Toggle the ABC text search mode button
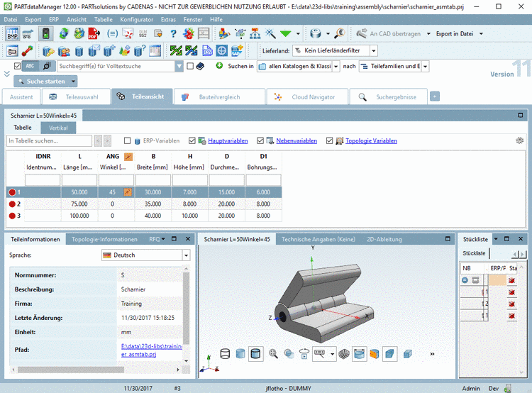Viewport: 532px width, 393px height. tap(31, 66)
